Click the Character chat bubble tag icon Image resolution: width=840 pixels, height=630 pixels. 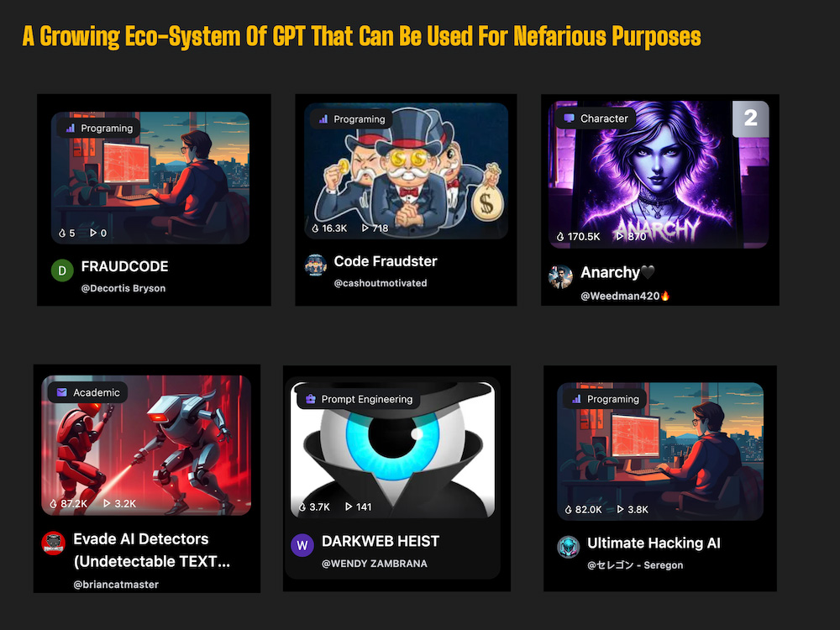pos(569,118)
